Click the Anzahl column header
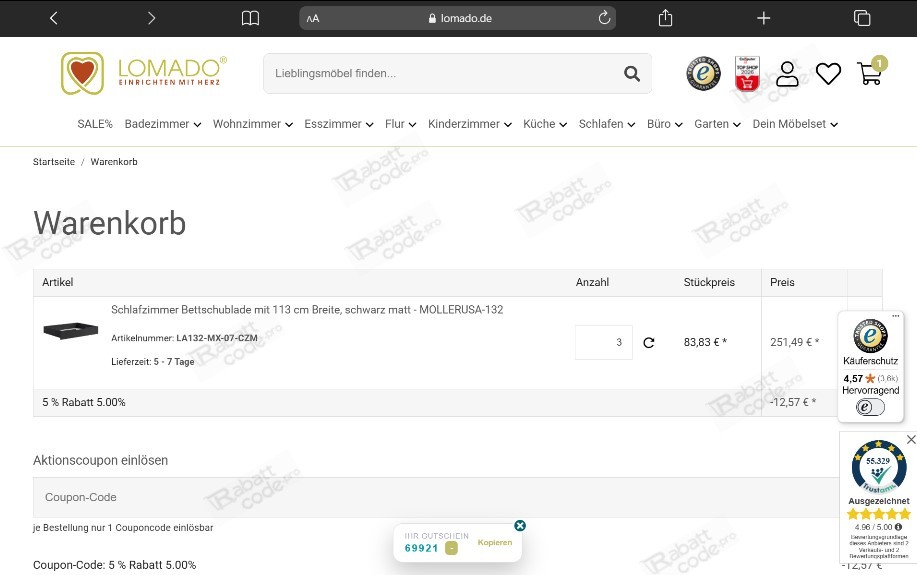 [592, 283]
